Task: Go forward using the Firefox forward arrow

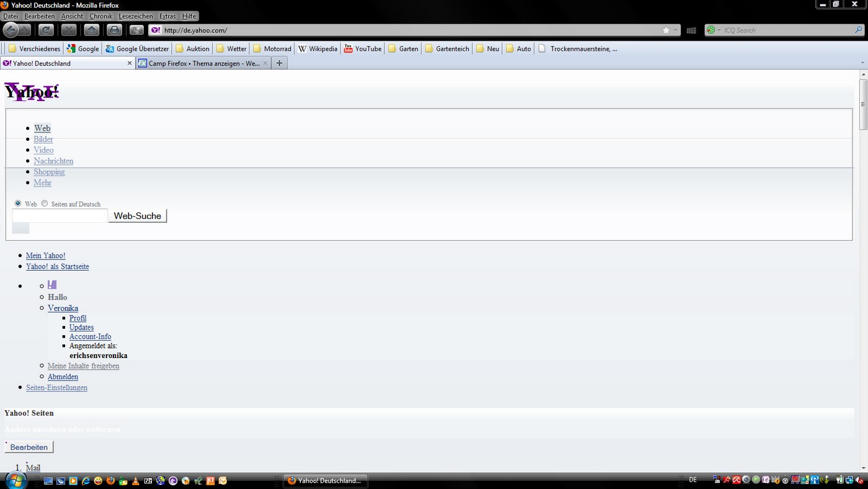Action: pos(25,30)
